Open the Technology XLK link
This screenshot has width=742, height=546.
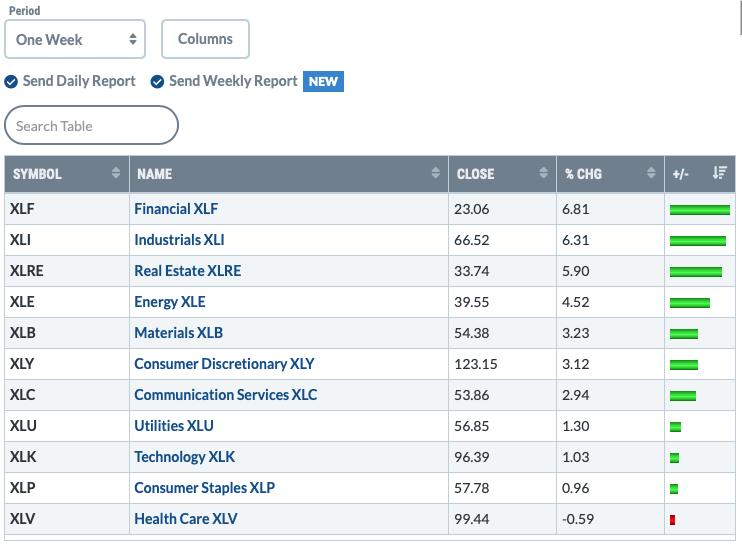click(x=185, y=457)
